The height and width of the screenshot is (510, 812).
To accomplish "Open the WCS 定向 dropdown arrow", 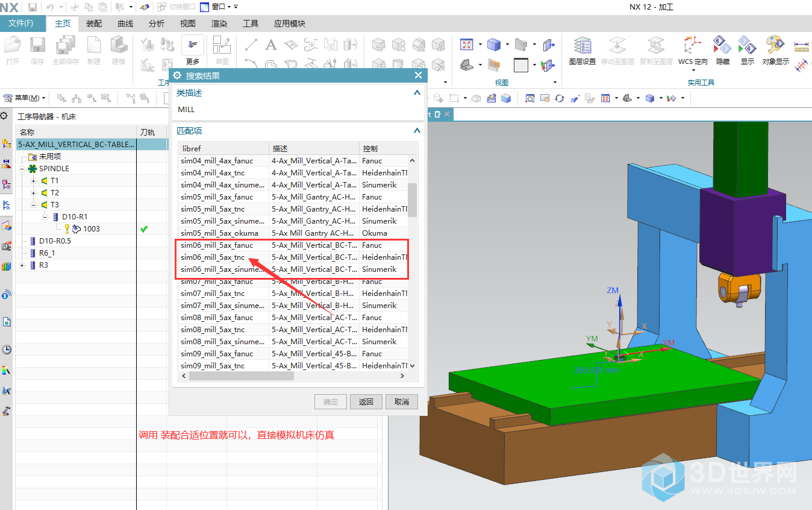I will tap(693, 70).
